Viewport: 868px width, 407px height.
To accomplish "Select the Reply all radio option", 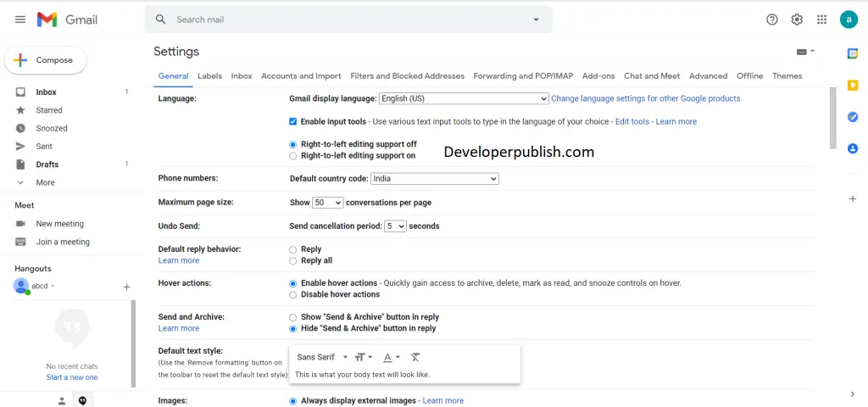I will click(x=292, y=260).
